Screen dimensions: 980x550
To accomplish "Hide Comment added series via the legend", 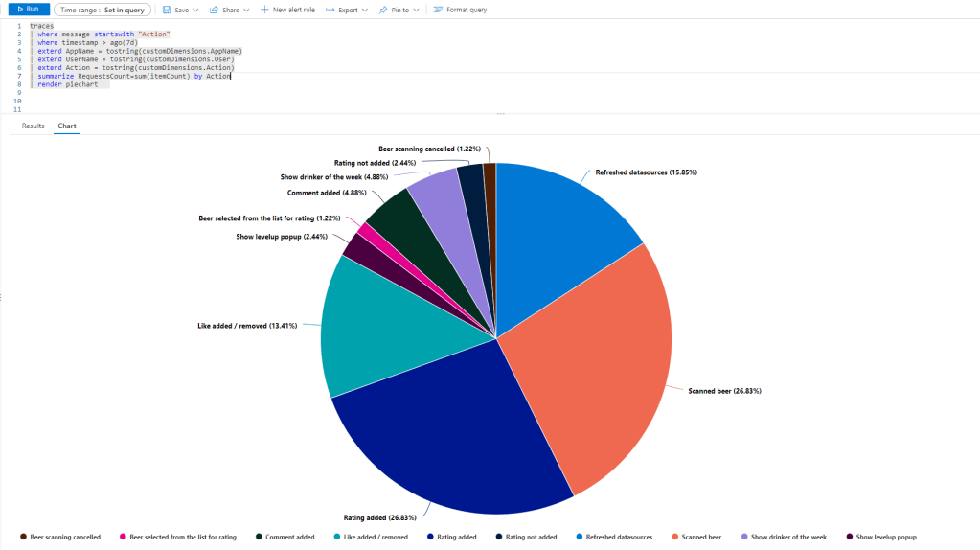I will click(x=285, y=537).
